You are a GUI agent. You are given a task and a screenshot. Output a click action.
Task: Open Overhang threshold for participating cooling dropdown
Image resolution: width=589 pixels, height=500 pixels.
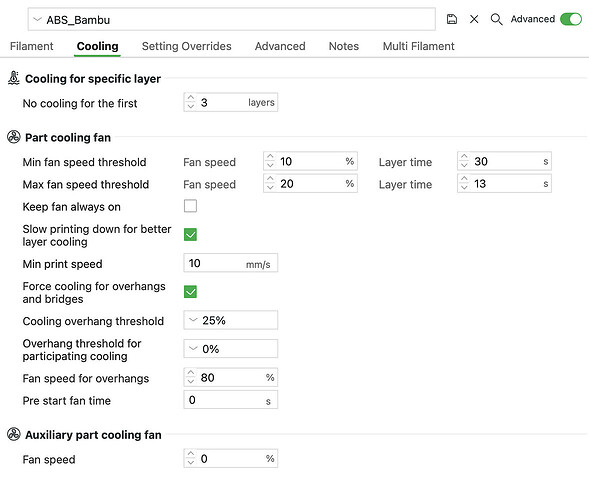pos(231,349)
